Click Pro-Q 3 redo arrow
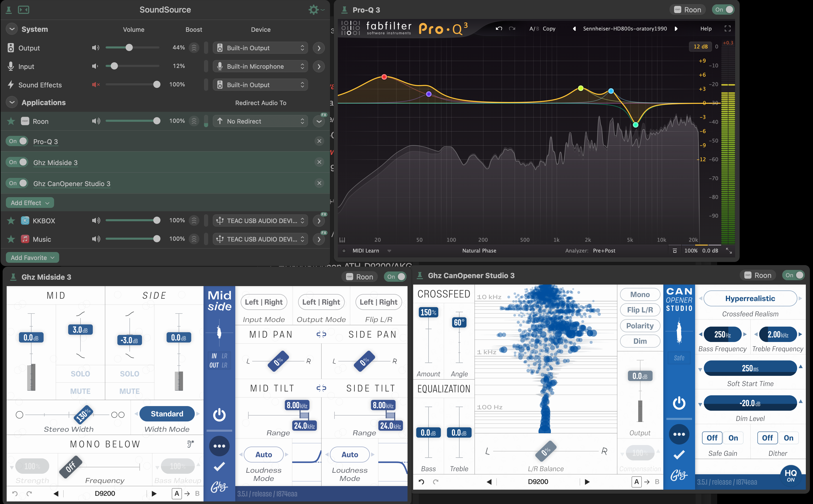The image size is (813, 504). click(512, 29)
